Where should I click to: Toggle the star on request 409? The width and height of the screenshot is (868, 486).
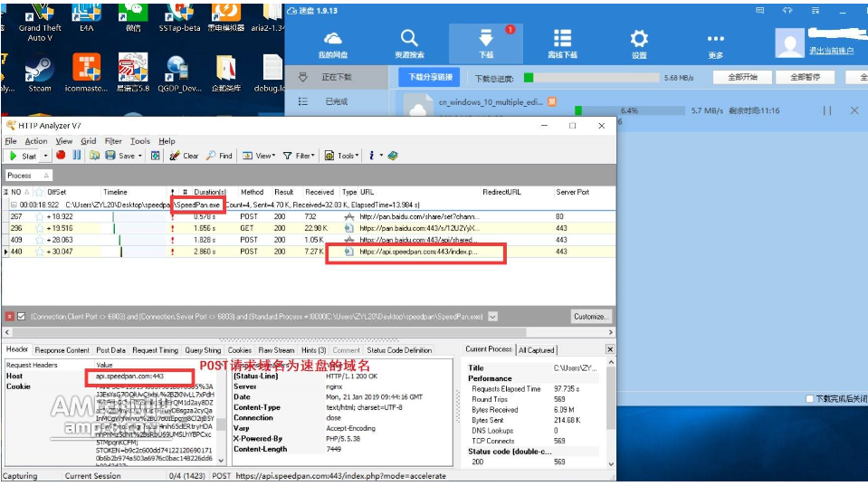(39, 240)
